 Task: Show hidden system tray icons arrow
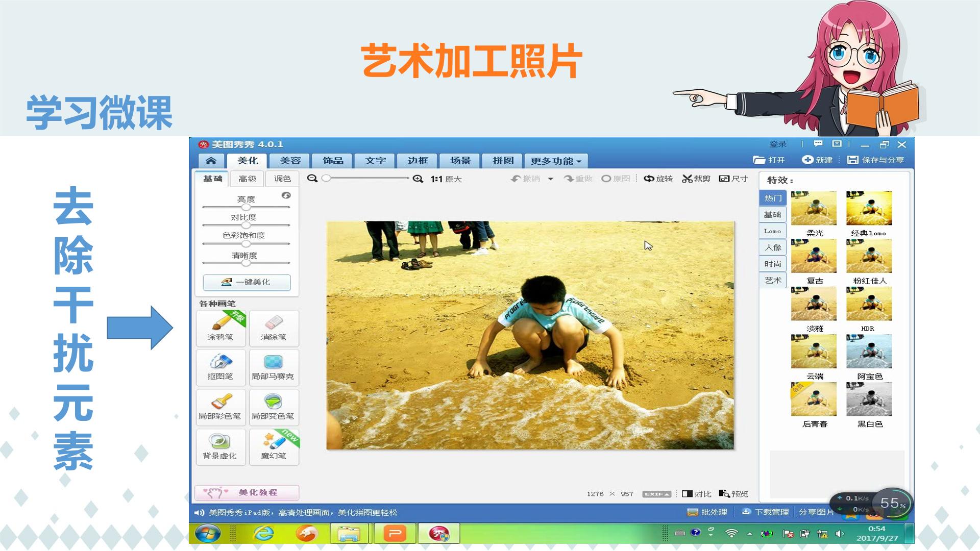(x=749, y=534)
